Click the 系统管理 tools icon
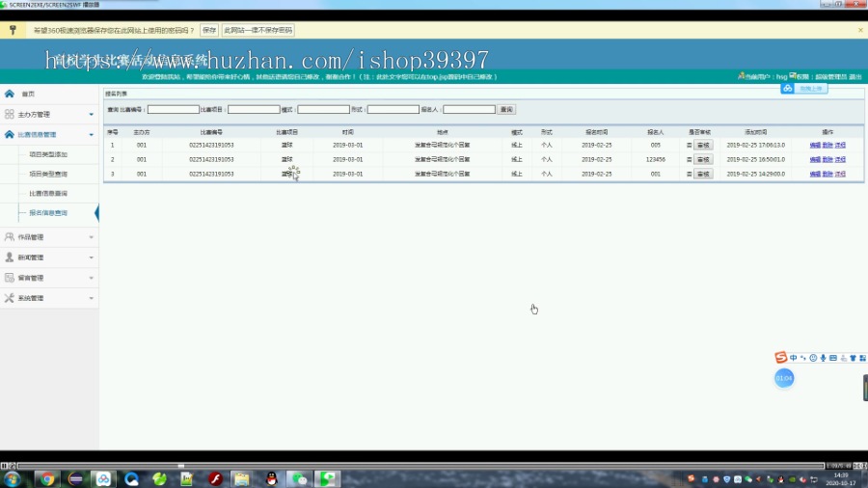The height and width of the screenshot is (488, 868). (x=10, y=298)
